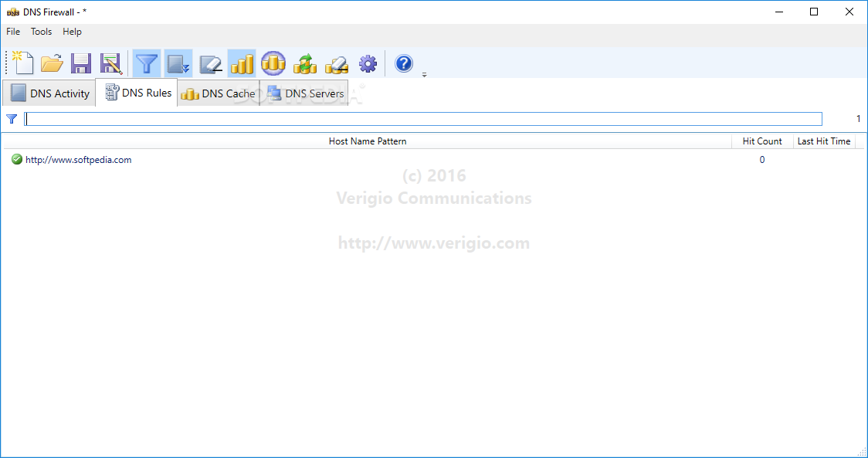Sort by the Host Name Pattern column header

pos(368,141)
